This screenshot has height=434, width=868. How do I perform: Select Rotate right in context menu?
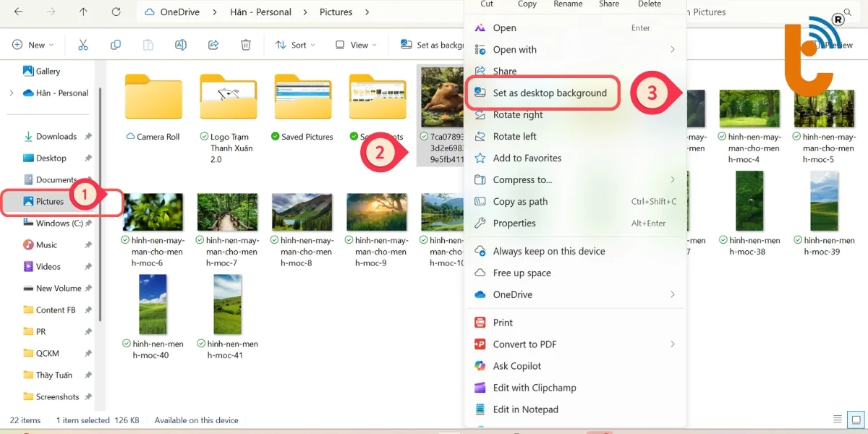pos(517,115)
